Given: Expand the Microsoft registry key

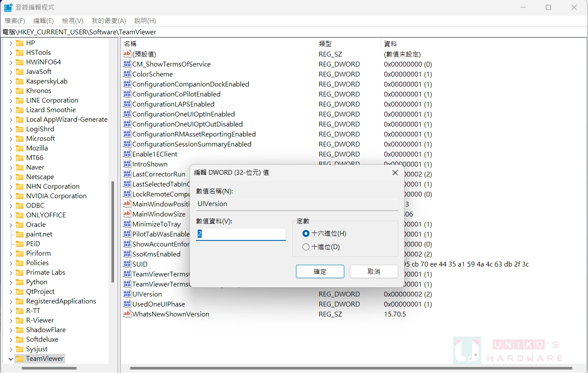Looking at the screenshot, I should point(11,139).
